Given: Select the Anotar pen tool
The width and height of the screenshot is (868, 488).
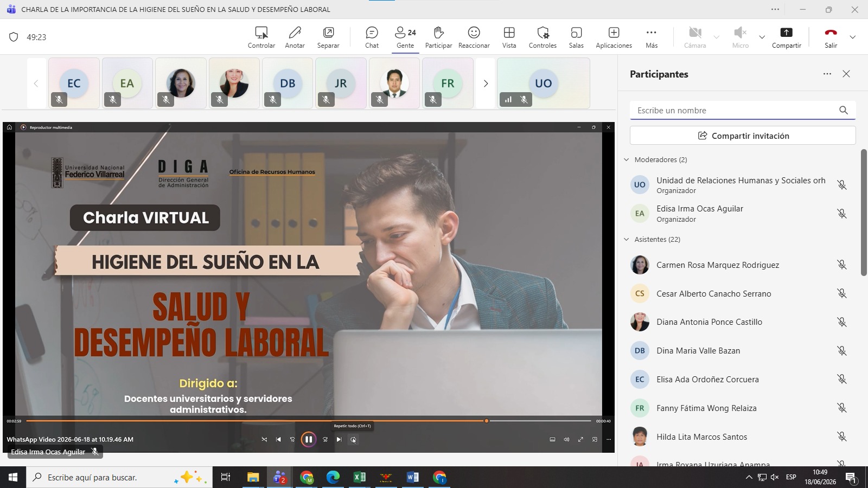Looking at the screenshot, I should click(295, 37).
